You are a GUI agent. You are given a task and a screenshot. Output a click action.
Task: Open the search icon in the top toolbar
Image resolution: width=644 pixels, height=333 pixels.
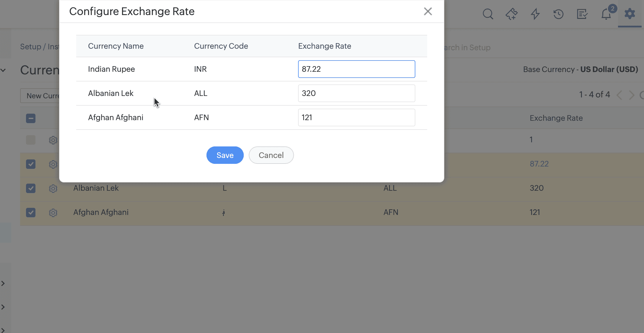[487, 14]
